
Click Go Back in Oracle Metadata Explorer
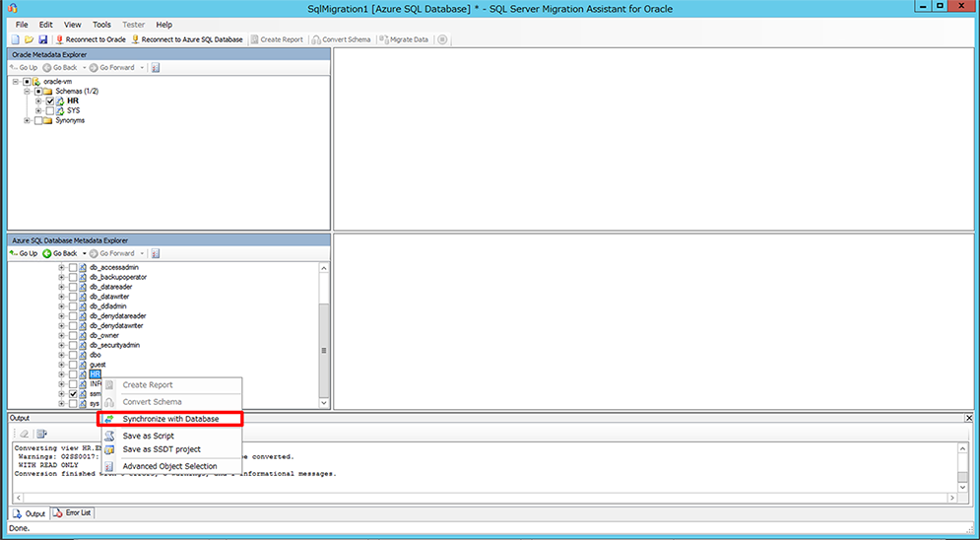pyautogui.click(x=60, y=67)
